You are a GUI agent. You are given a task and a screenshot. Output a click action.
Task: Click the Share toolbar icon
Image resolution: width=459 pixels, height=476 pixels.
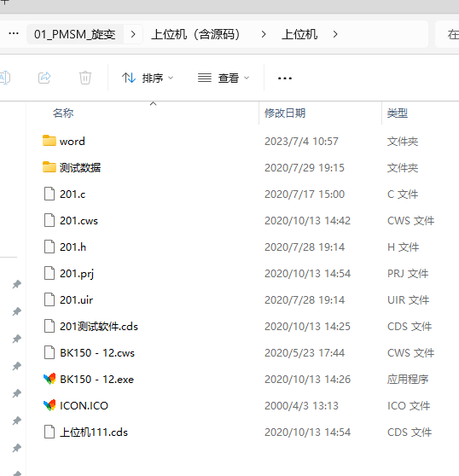point(44,78)
